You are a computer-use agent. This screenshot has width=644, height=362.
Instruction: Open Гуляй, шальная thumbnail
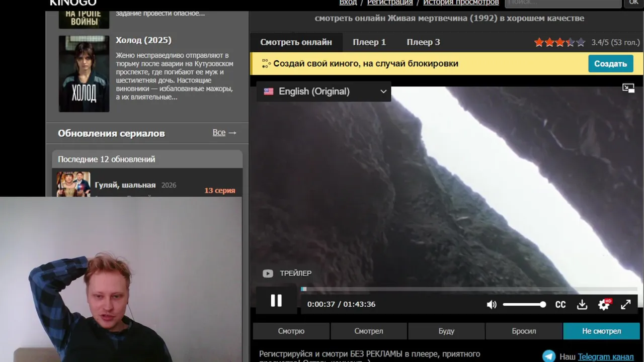click(x=73, y=184)
